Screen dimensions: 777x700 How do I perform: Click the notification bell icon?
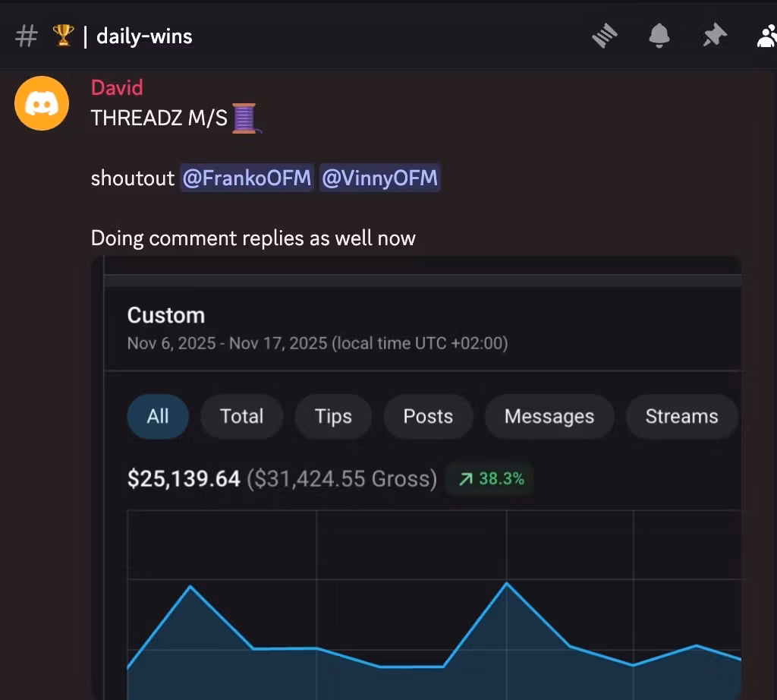(659, 36)
